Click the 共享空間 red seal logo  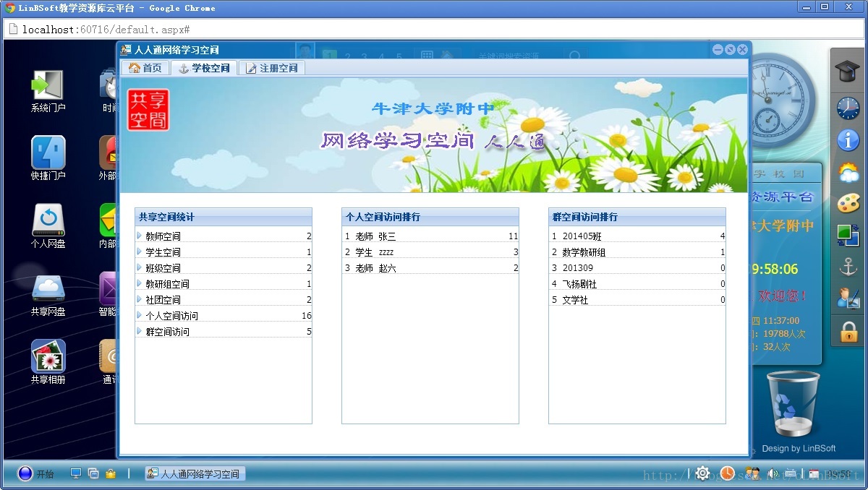pos(148,110)
